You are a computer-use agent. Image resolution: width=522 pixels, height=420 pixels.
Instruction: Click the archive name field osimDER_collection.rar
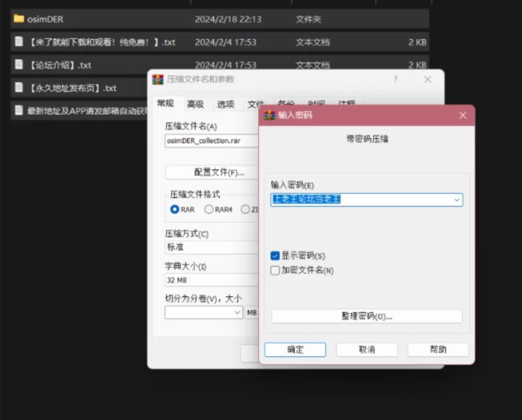click(212, 140)
